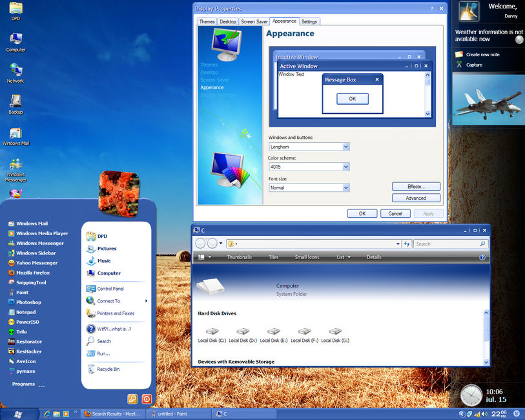Click the Internet Explorer quick launch icon
The image size is (525, 420).
click(x=47, y=414)
